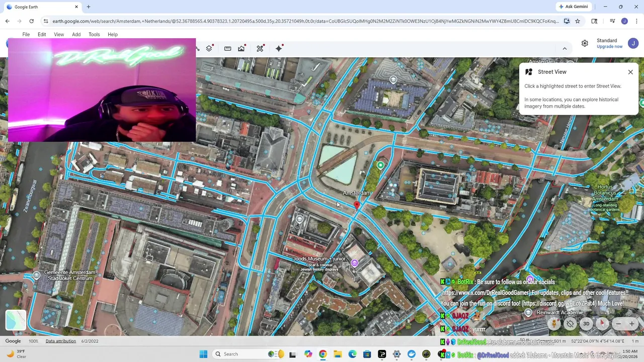This screenshot has width=644, height=362.
Task: Zoom out with the minus button
Action: 618,324
